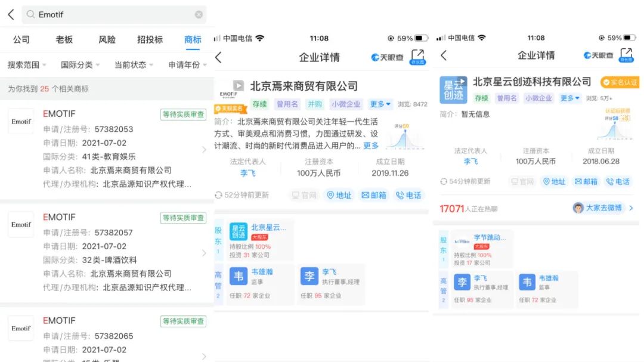Read 更多 of the company introduction
644x362 pixels.
pos(371,146)
